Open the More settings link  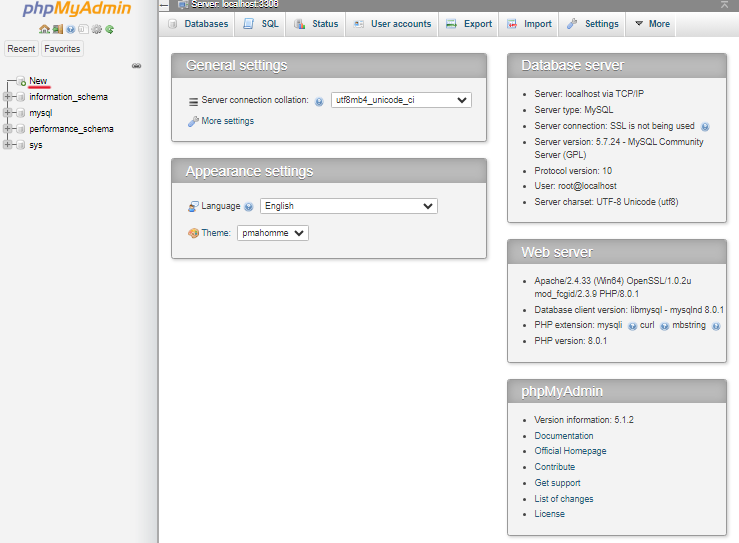[x=228, y=121]
